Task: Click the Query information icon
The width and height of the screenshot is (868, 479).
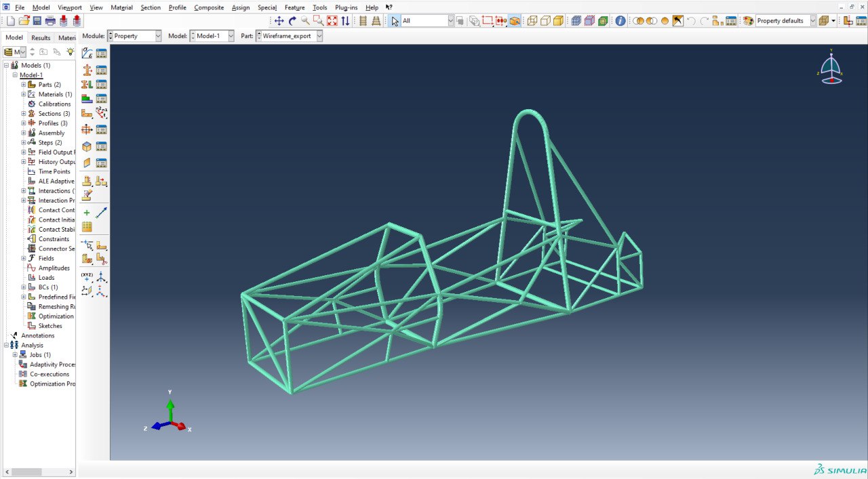Action: tap(620, 21)
